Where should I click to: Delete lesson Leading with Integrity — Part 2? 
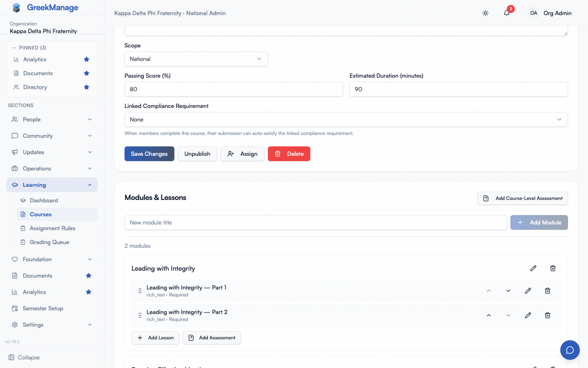548,315
